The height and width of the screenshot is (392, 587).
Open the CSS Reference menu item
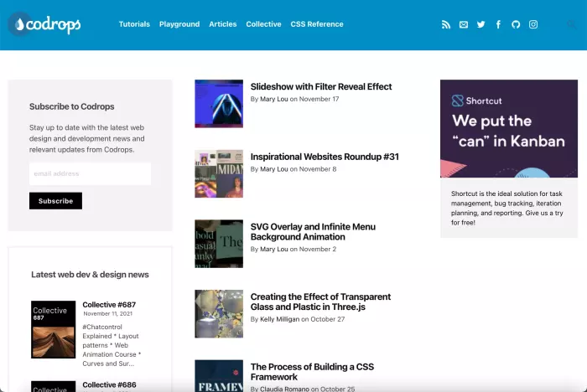[317, 24]
